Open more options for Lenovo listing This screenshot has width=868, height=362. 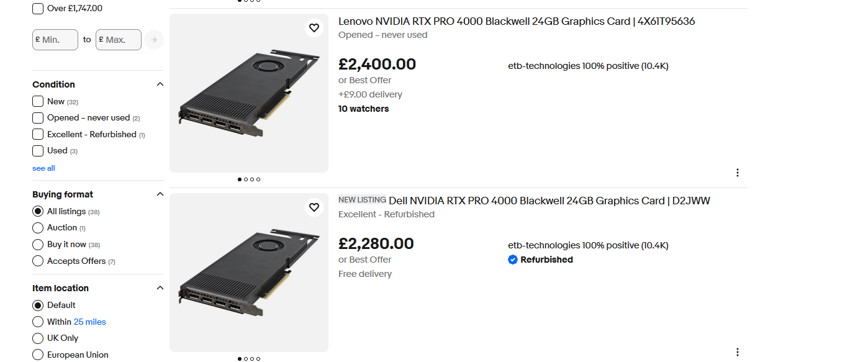pos(737,173)
